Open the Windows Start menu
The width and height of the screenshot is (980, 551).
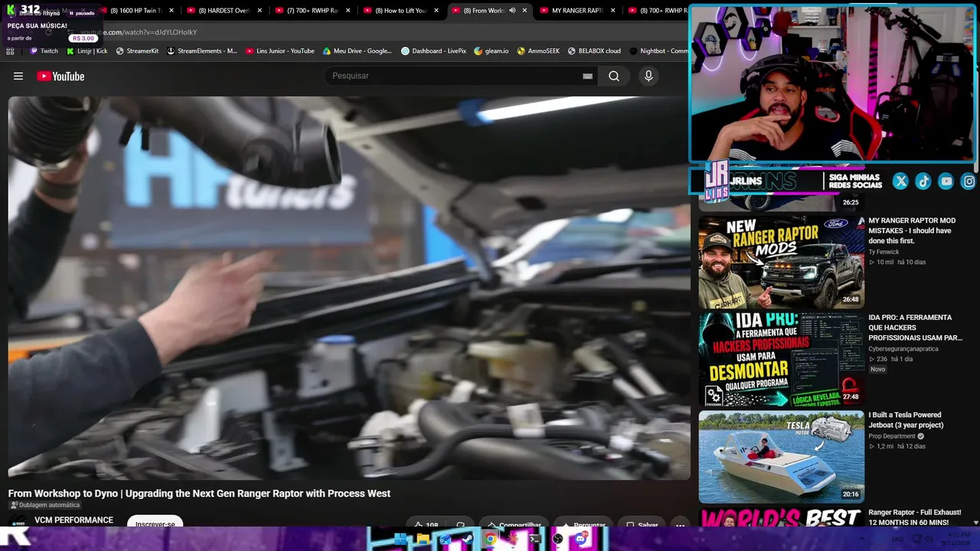coord(400,540)
